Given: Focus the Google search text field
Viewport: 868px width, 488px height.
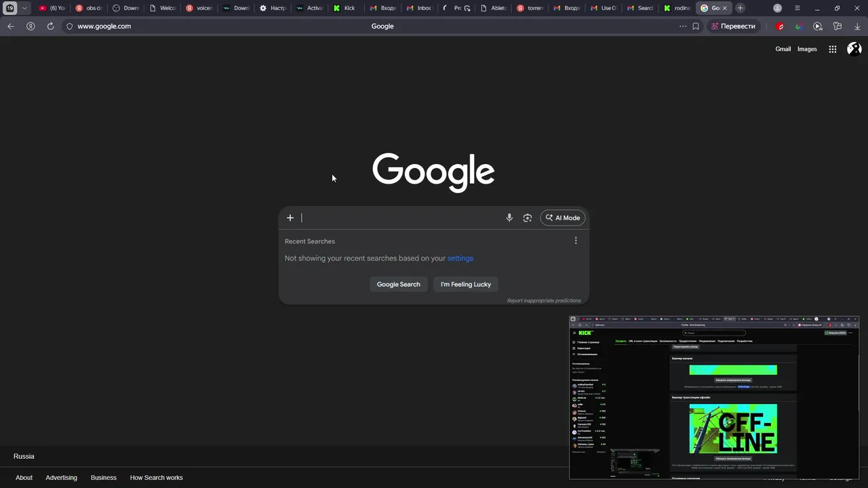Looking at the screenshot, I should point(400,218).
